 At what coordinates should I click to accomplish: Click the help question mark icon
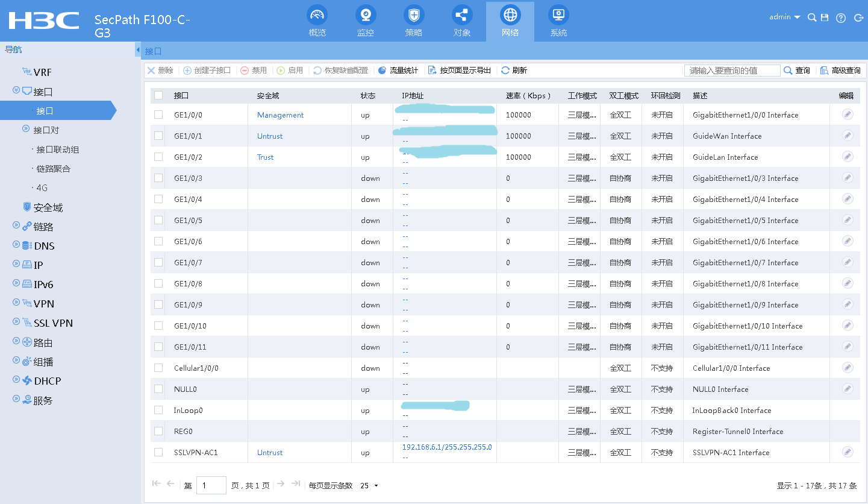click(841, 18)
